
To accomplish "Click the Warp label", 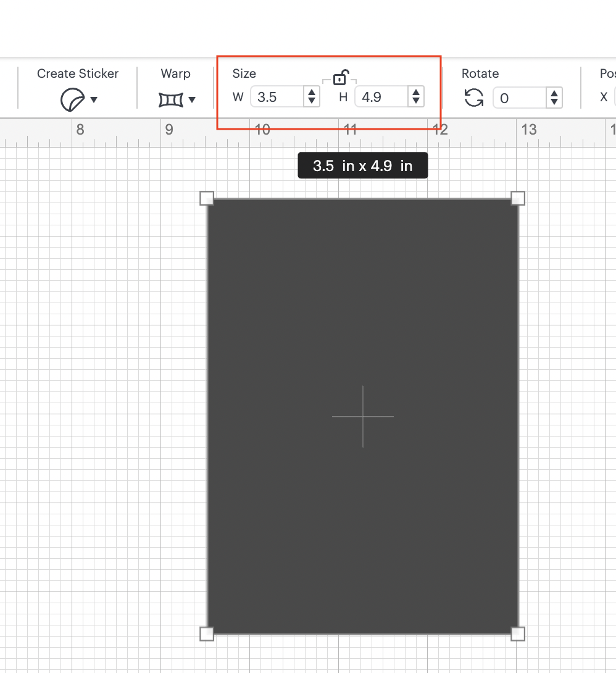I will pyautogui.click(x=175, y=73).
